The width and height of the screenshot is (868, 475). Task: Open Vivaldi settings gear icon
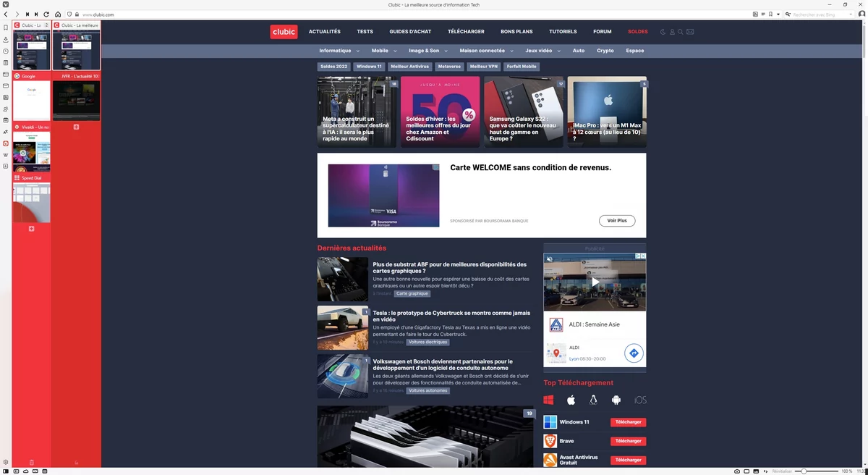coord(6,462)
